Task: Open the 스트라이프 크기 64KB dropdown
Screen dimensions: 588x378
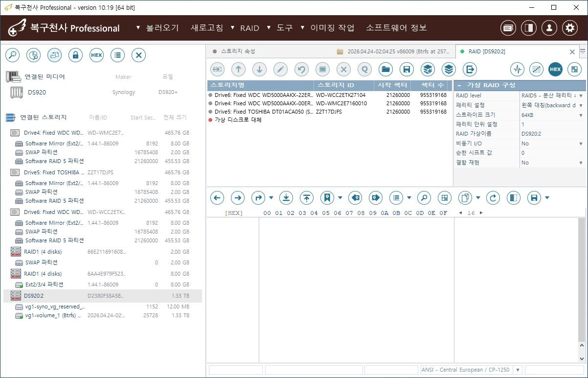Action: (x=581, y=115)
